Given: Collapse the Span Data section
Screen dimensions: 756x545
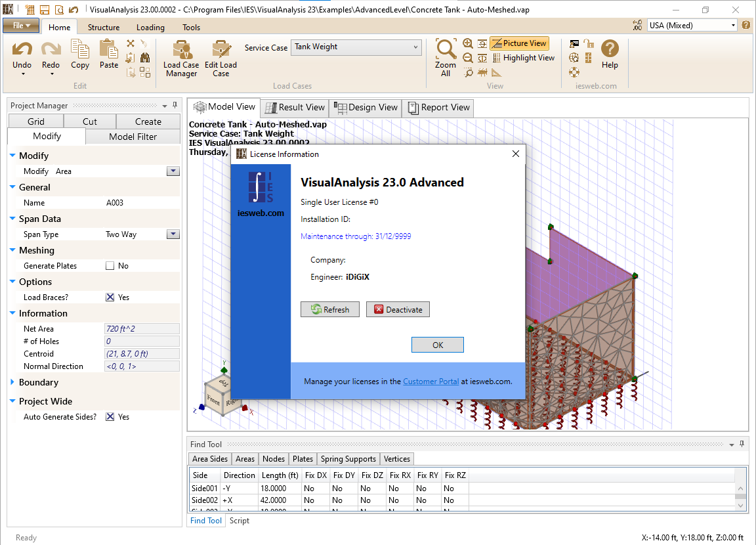Looking at the screenshot, I should click(12, 219).
